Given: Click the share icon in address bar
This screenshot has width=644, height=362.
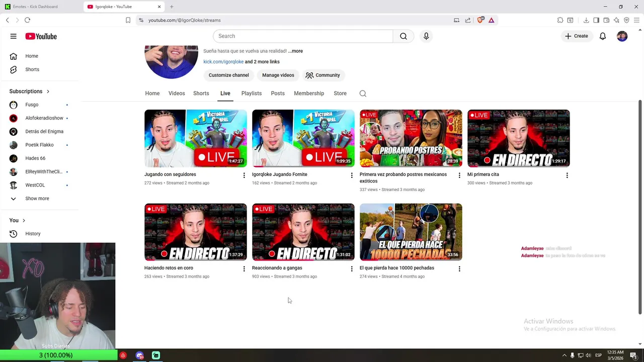Looking at the screenshot, I should point(468,20).
